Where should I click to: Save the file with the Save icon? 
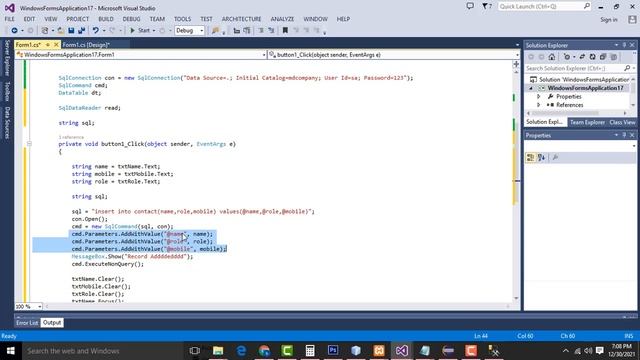(x=71, y=31)
